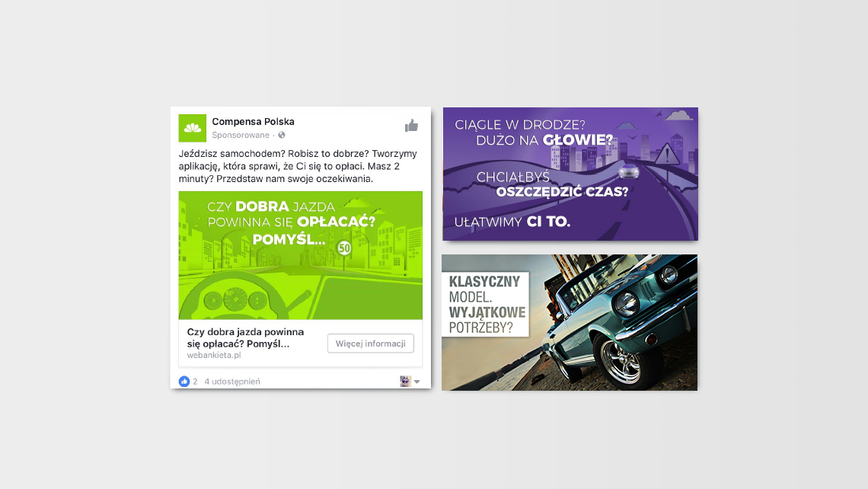Click the car on the purple road
The width and height of the screenshot is (868, 489).
coord(629,171)
